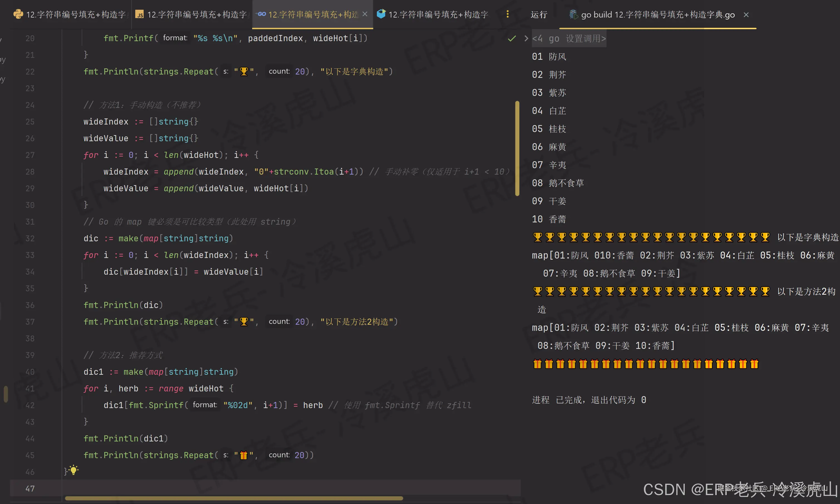Image resolution: width=840 pixels, height=504 pixels.
Task: Click the Python file tab icon
Action: pyautogui.click(x=18, y=14)
